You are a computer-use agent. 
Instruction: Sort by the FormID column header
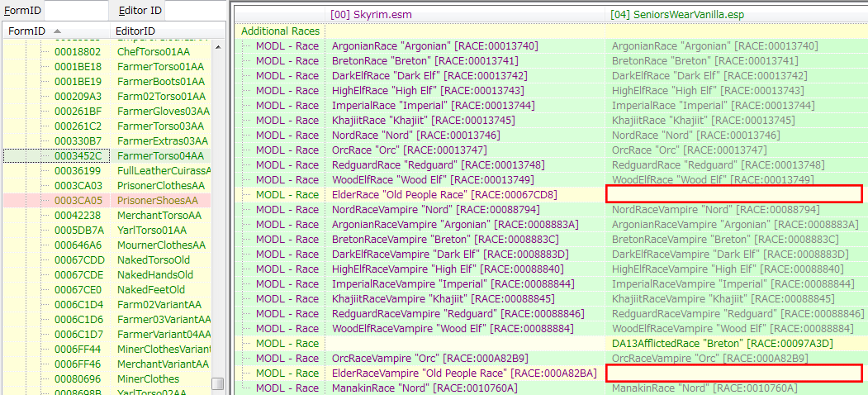click(57, 31)
